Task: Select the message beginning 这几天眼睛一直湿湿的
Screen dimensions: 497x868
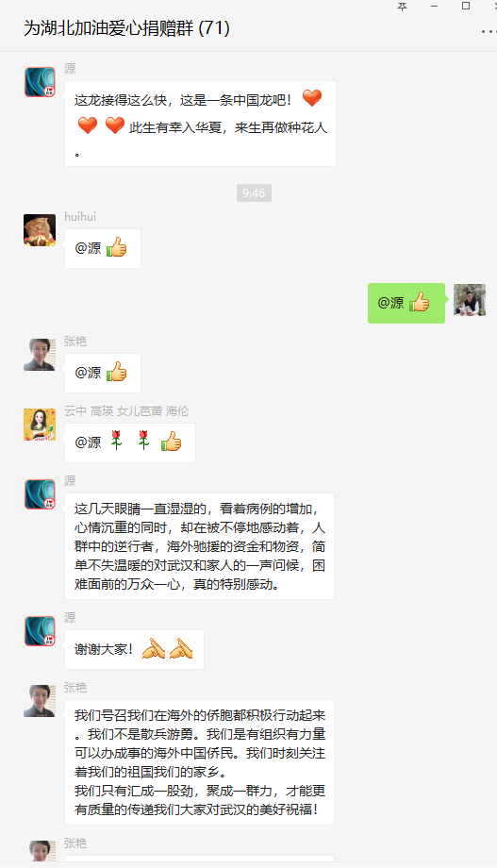Action: [x=199, y=546]
